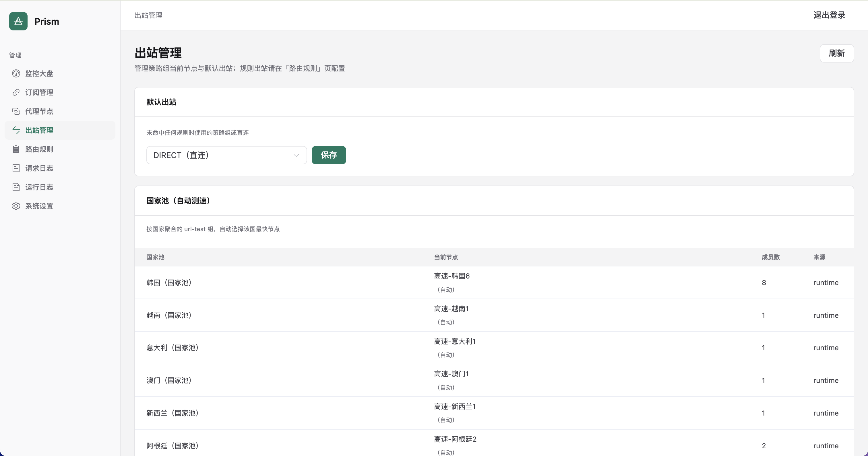Click the 来源 column header

[x=819, y=257]
